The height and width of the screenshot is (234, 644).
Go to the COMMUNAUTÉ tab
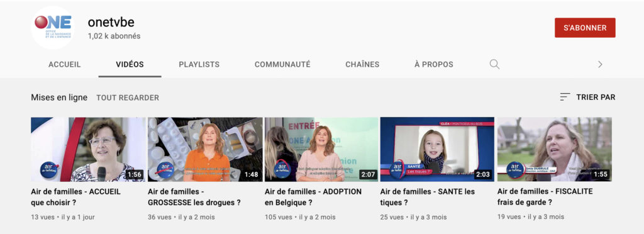point(282,64)
